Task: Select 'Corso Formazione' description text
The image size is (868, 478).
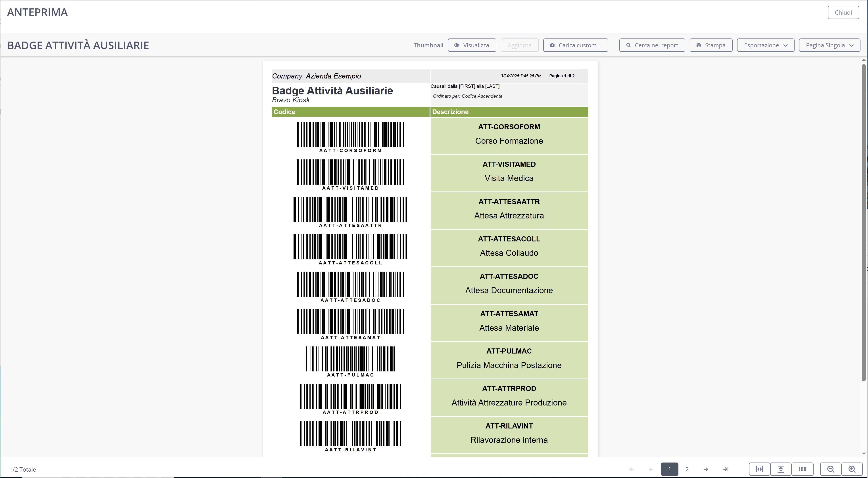Action: coord(509,141)
